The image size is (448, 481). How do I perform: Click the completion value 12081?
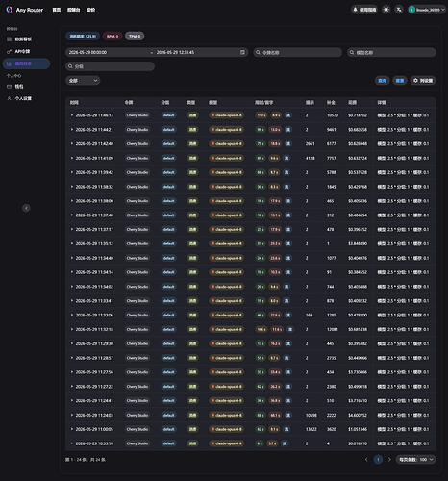tap(333, 329)
